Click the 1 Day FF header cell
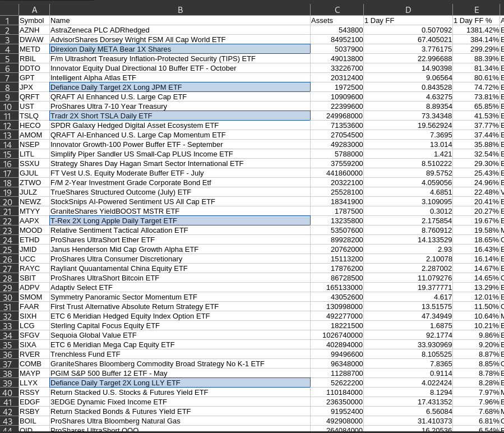The height and width of the screenshot is (433, 504). coord(408,21)
